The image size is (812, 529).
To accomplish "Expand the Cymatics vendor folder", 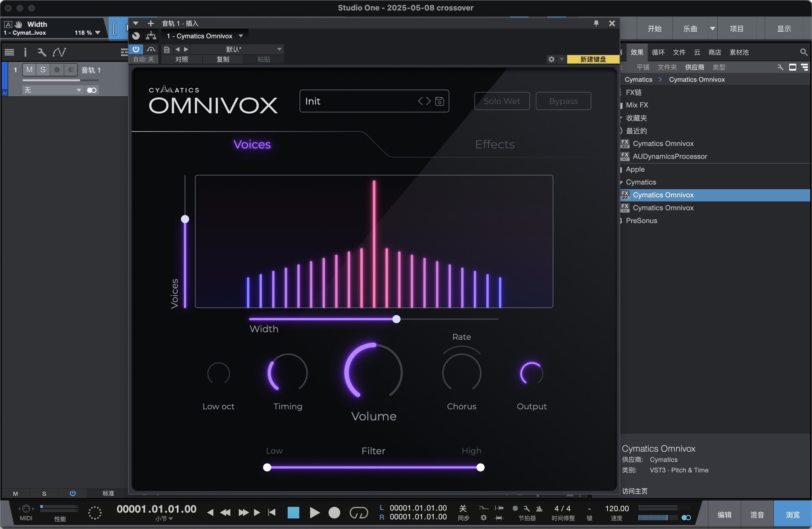I will tap(621, 182).
